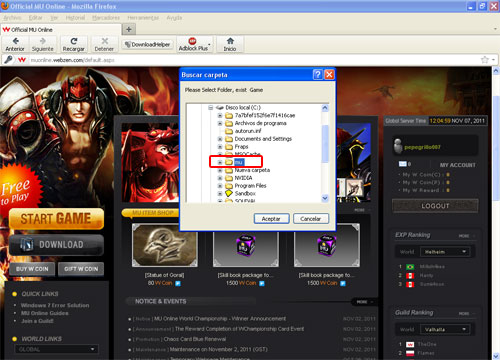Open the Herramientas menu
Image resolution: width=500 pixels, height=360 pixels.
[x=143, y=18]
